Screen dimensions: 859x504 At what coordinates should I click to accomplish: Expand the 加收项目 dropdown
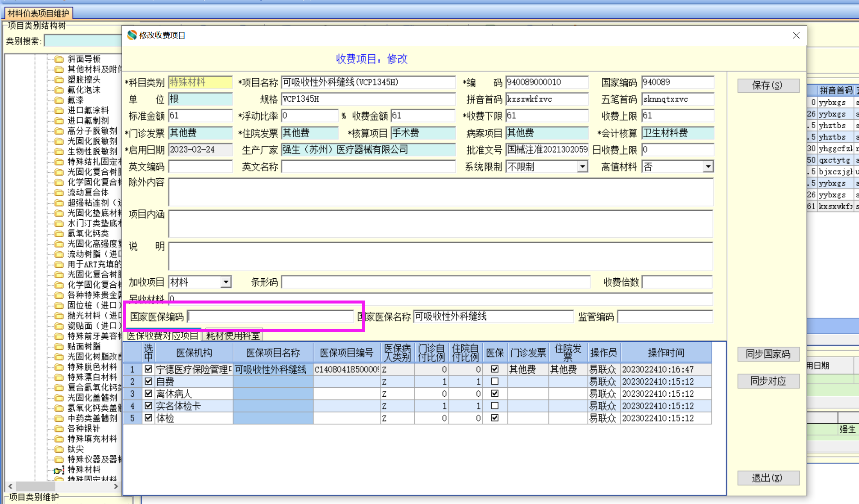click(226, 282)
